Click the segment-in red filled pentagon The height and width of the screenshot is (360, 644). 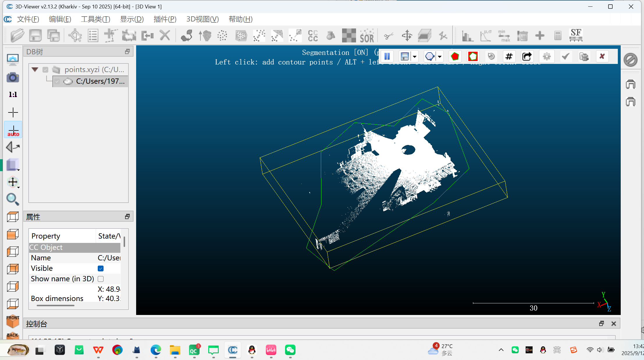point(455,56)
